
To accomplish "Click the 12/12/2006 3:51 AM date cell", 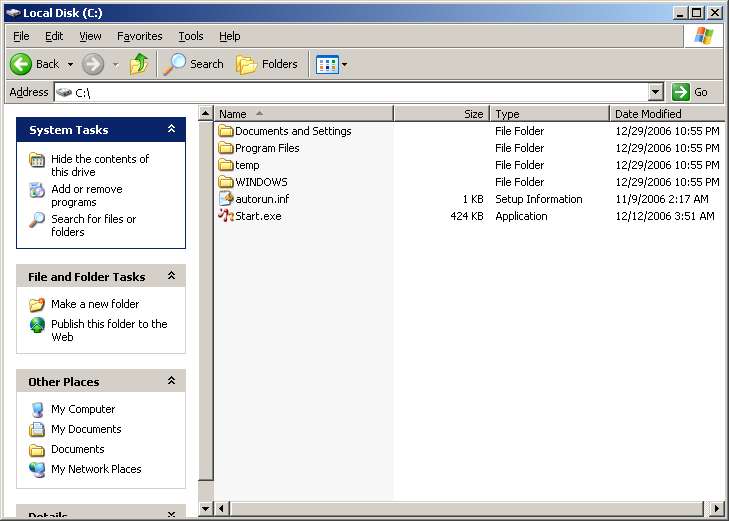I will (665, 216).
